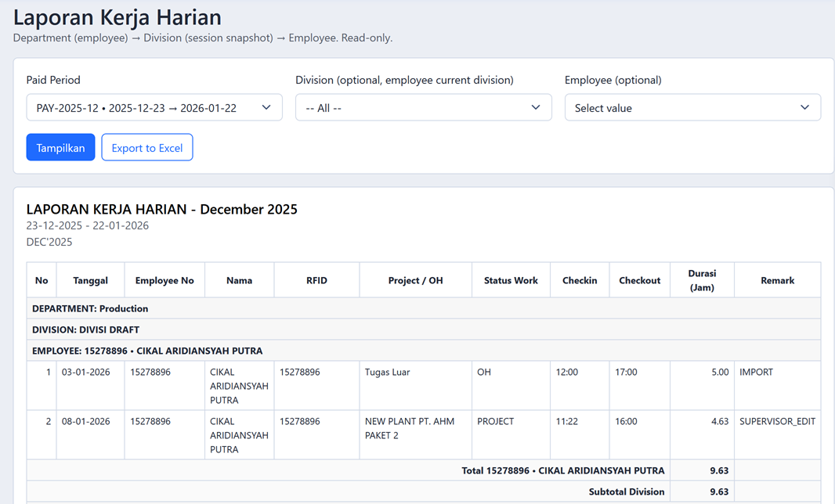Viewport: 835px width, 504px height.
Task: Expand the Division dropdown showing '-- All --'
Action: 423,107
